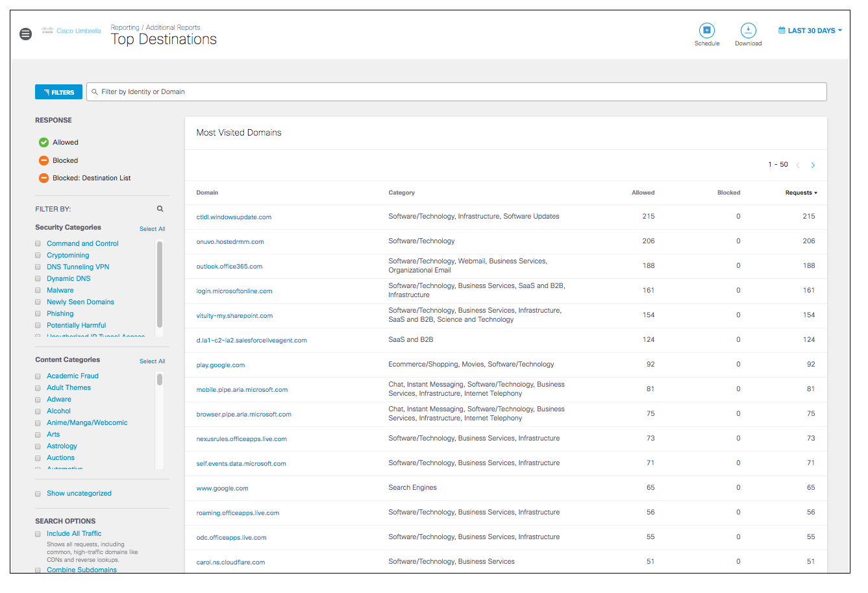Check the Adware checkbox
868x593 pixels.
point(38,399)
